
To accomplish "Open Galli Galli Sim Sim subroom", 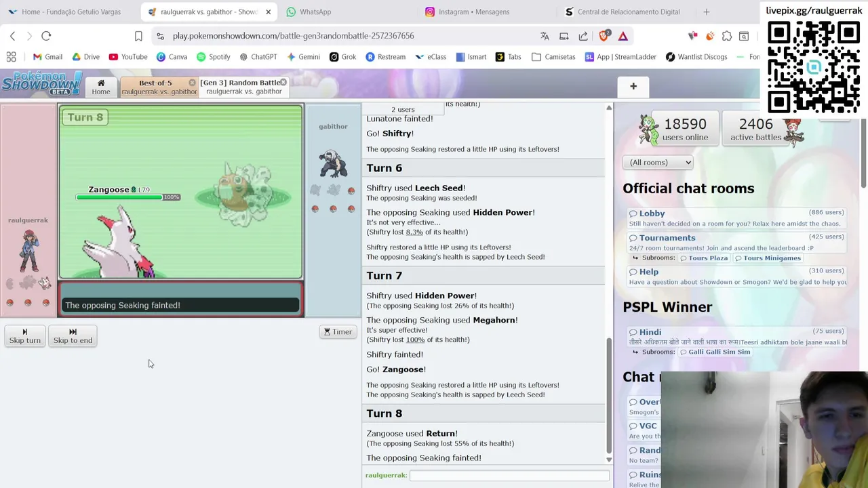I will coord(715,352).
